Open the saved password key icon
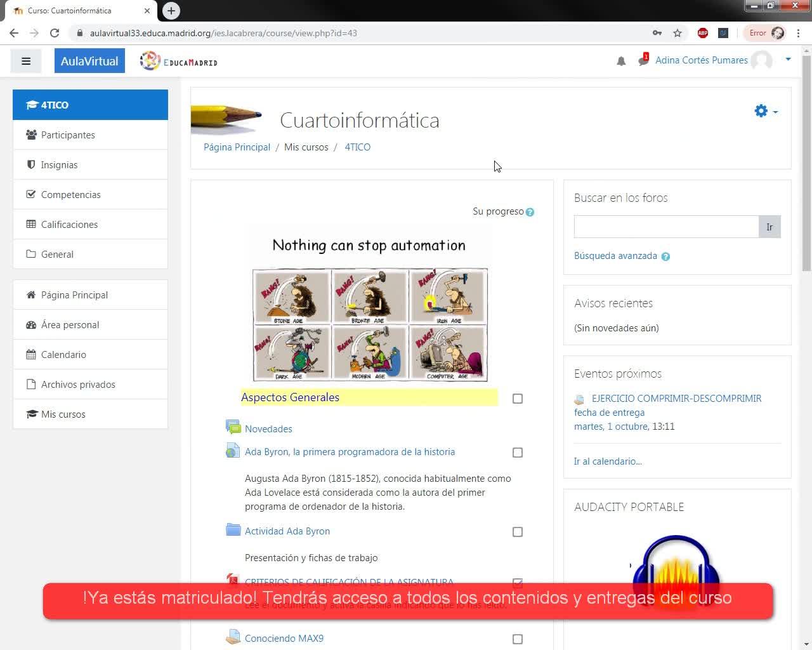The width and height of the screenshot is (812, 650). click(657, 33)
